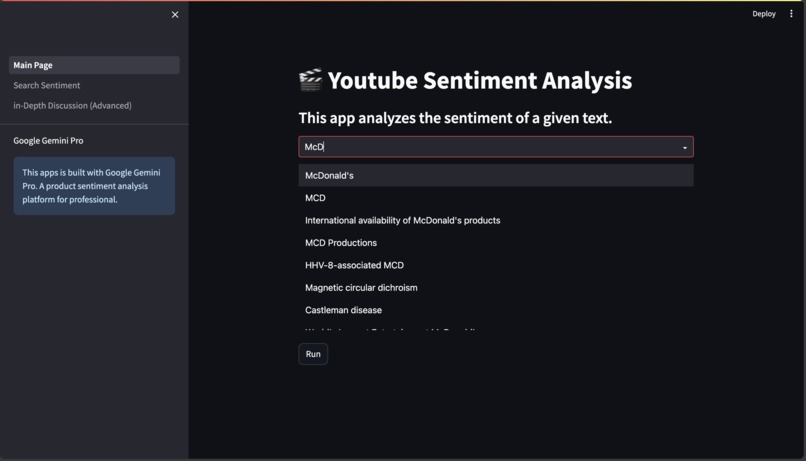Viewport: 806px width, 461px height.
Task: Click the clapperboard icon beside the title
Action: coord(310,80)
